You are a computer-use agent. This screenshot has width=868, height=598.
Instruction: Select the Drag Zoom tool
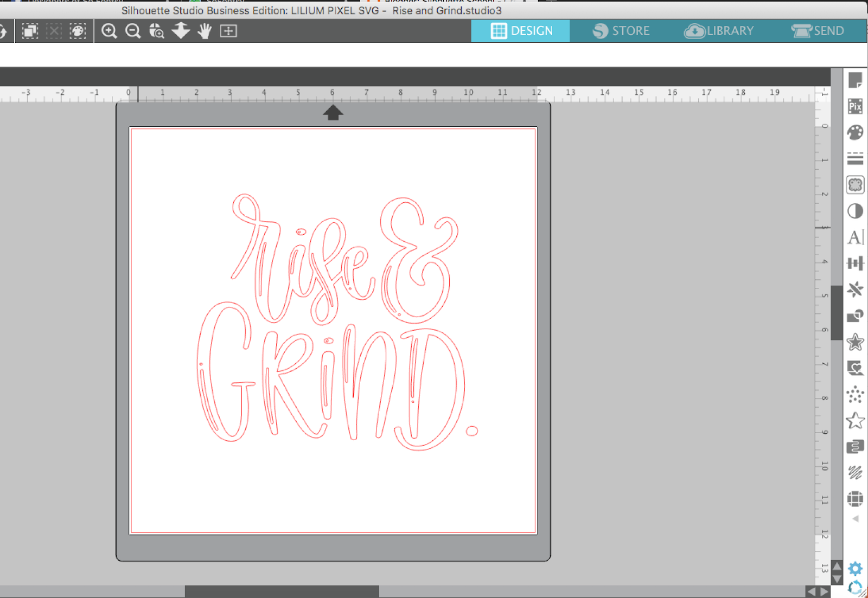click(157, 31)
